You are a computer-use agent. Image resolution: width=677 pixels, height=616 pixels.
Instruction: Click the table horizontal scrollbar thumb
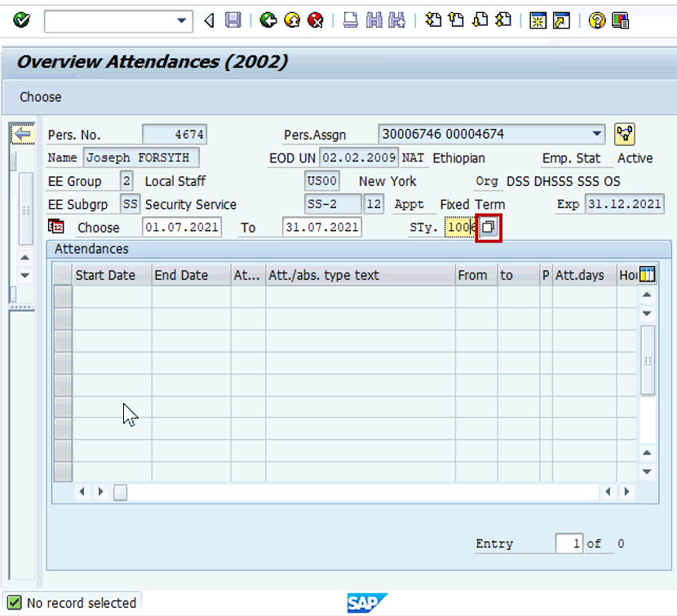[121, 492]
